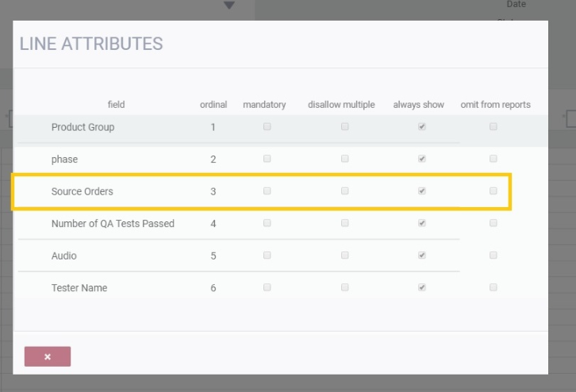
Task: Enable omit from reports for phase
Action: click(493, 159)
